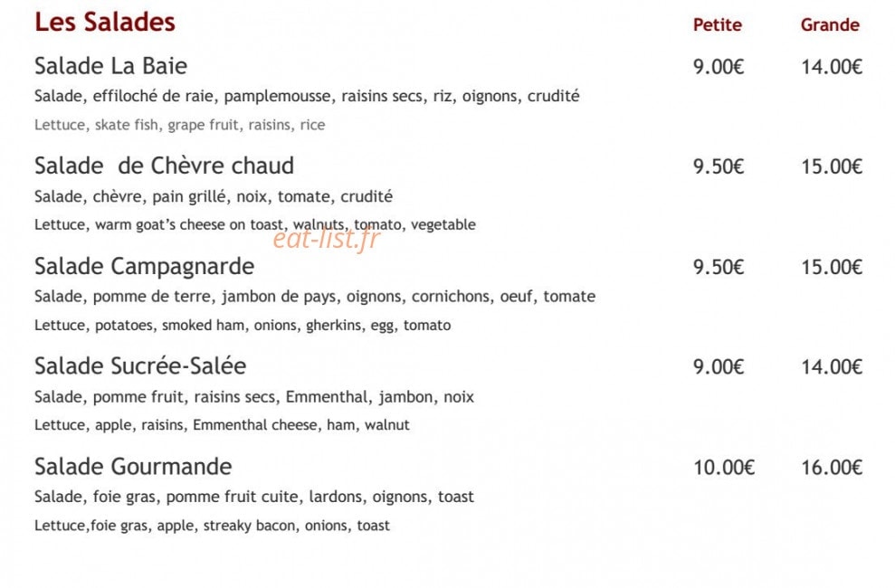Viewport: 895px width, 588px height.
Task: Click the foie gras, pomme fruit cuite line
Action: coord(254,497)
